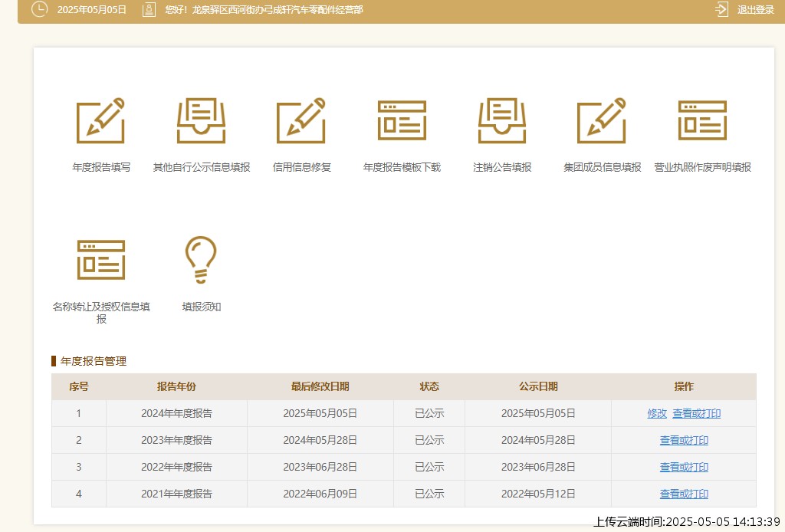Click the 注销公告填报 inbox icon
The height and width of the screenshot is (532, 785).
[x=502, y=120]
